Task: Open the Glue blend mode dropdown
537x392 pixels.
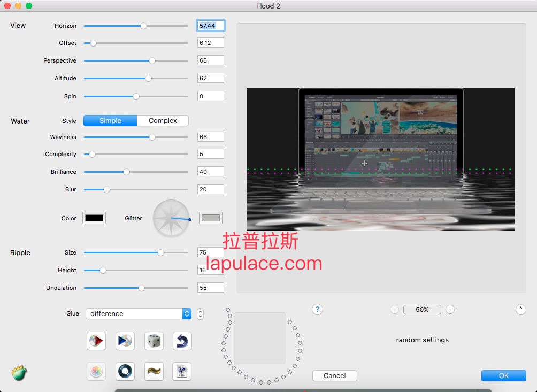Action: [138, 314]
